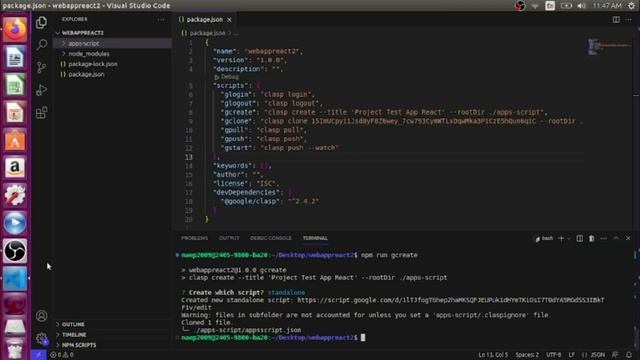Open Explorer's more actions ellipsis
This screenshot has height=360, width=640.
pyautogui.click(x=161, y=19)
